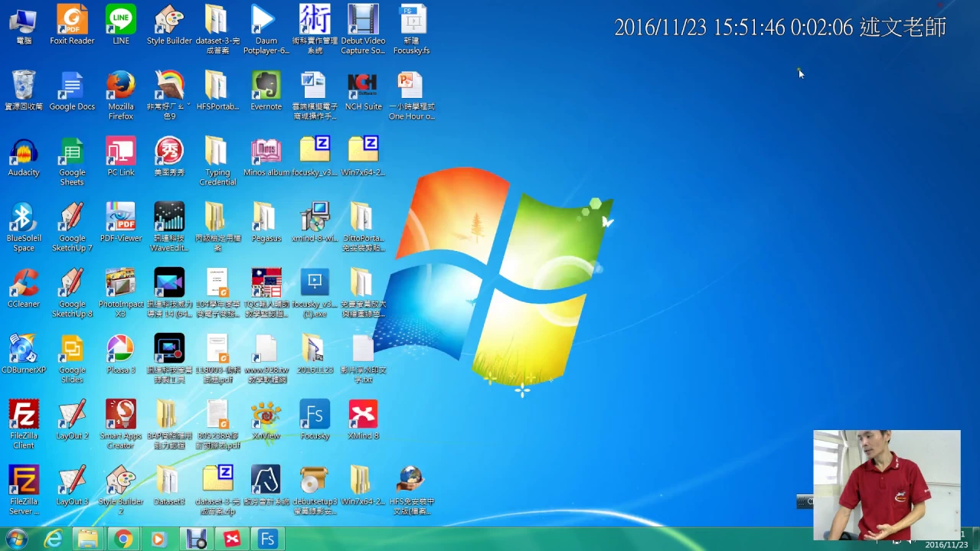Viewport: 980px width, 551px height.
Task: Select the PC Link desktop icon
Action: (x=121, y=156)
